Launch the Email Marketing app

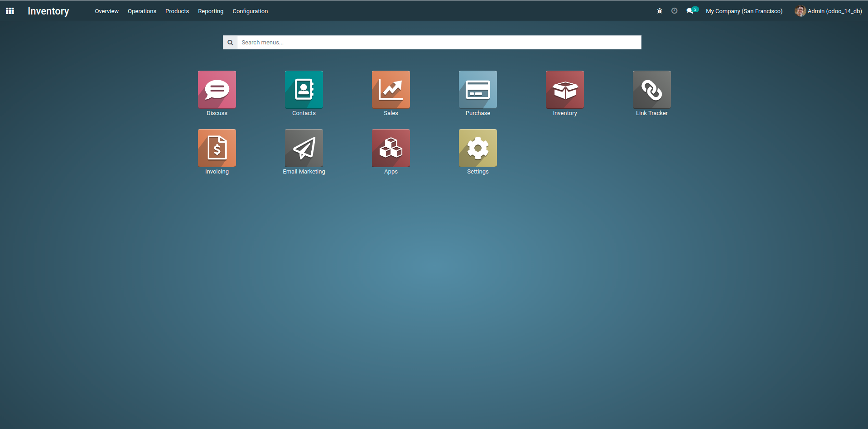coord(304,148)
